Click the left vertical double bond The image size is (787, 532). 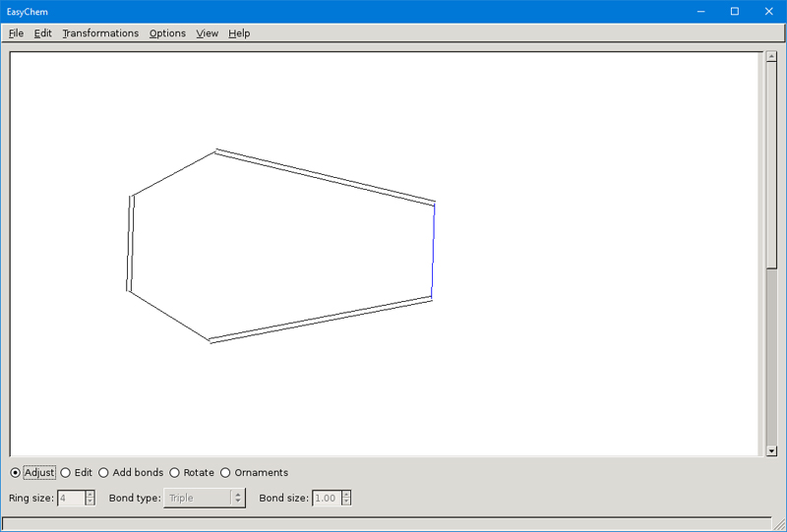[130, 243]
